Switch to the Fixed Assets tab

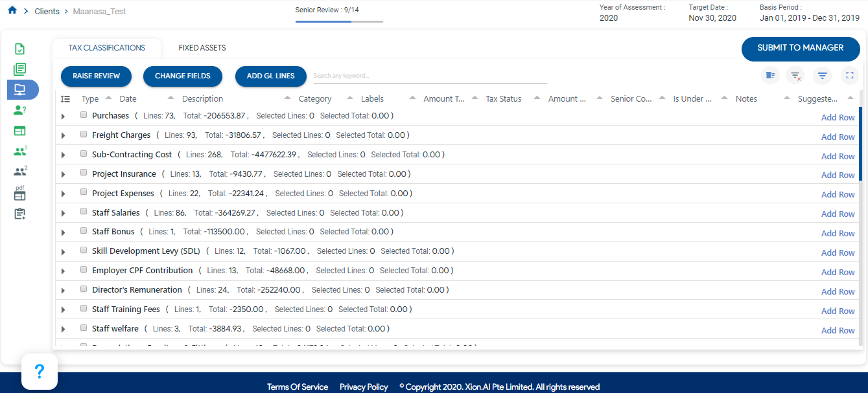click(x=202, y=48)
